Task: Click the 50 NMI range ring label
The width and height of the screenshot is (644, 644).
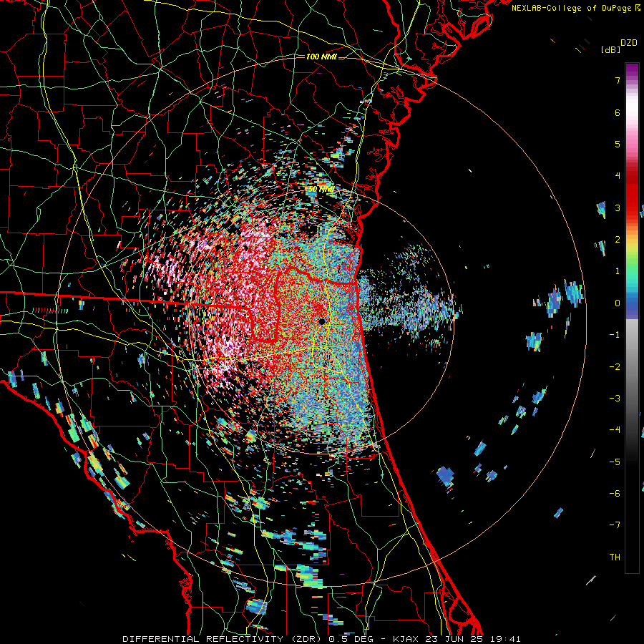Action: (321, 190)
